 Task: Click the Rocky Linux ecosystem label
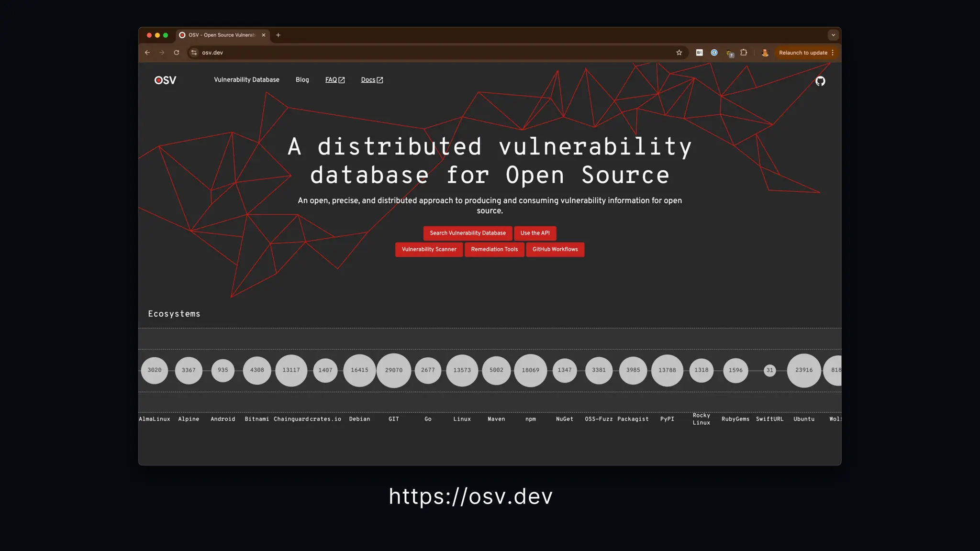pos(702,419)
